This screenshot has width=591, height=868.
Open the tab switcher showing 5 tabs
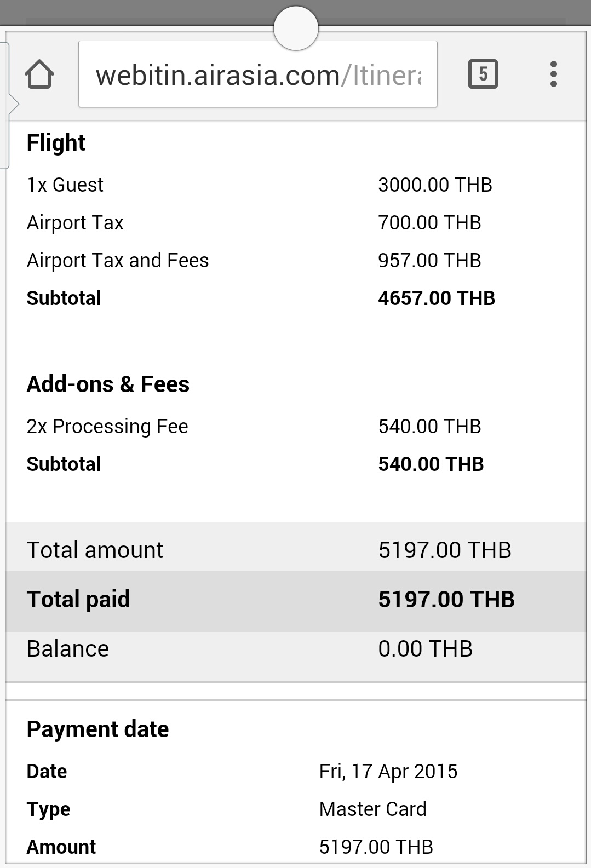pos(483,74)
